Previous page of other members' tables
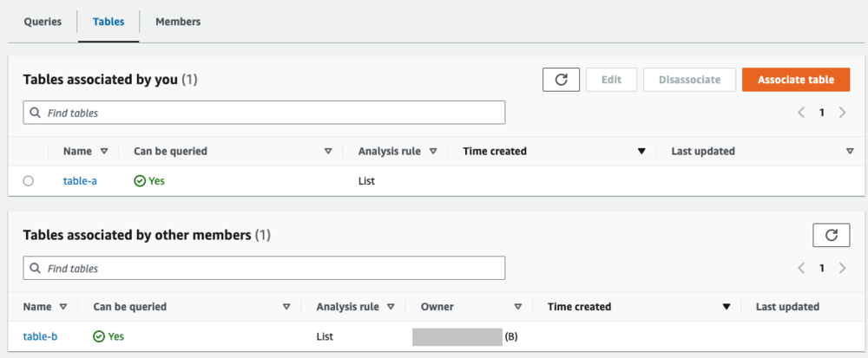 tap(802, 269)
